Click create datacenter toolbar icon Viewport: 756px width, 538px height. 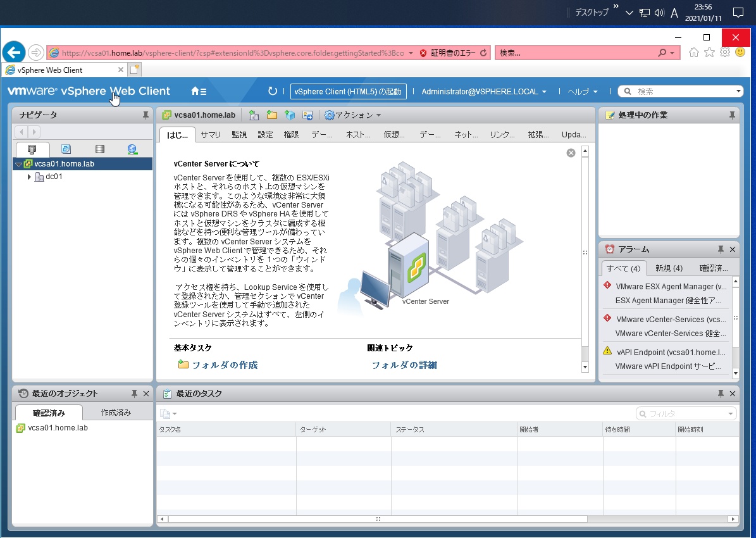(x=254, y=115)
